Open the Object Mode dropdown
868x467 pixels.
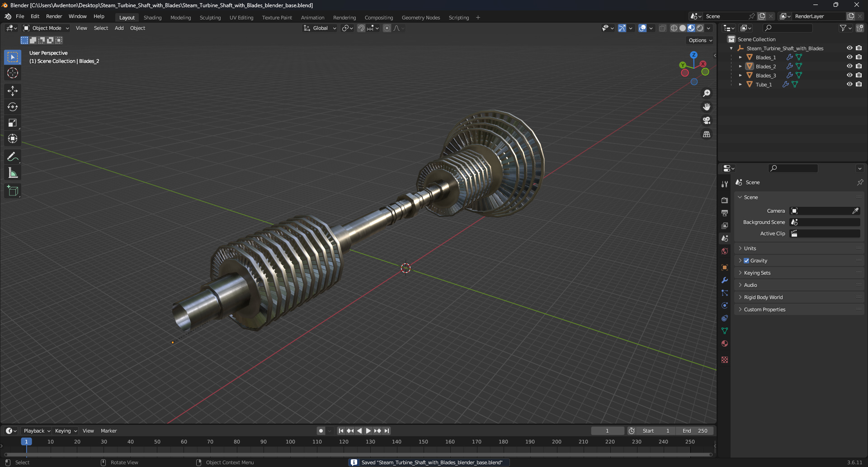pyautogui.click(x=46, y=28)
